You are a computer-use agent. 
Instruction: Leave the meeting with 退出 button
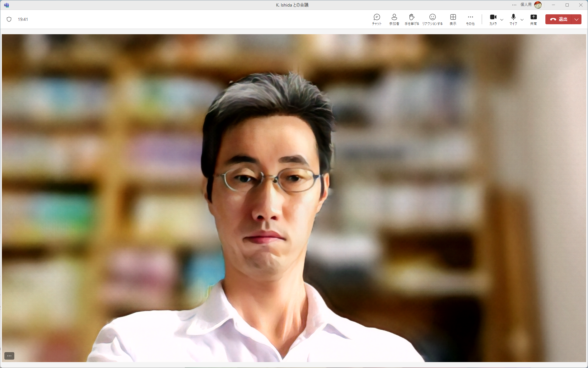click(x=559, y=19)
